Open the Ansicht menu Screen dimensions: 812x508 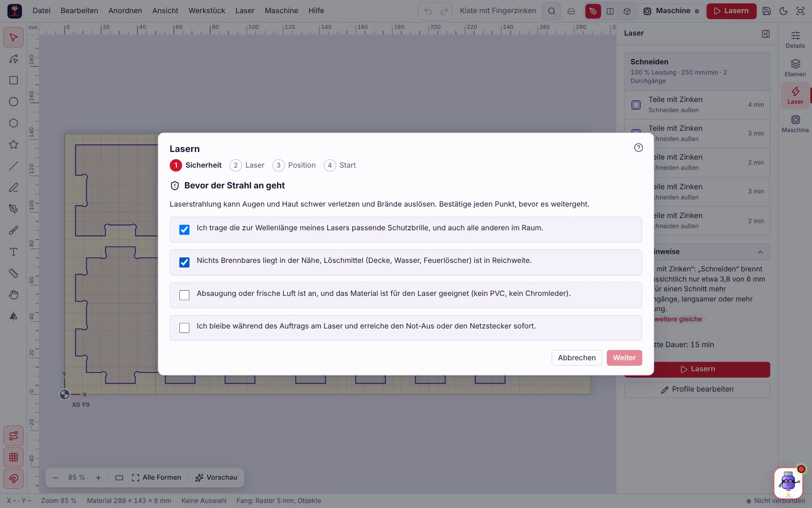point(165,11)
